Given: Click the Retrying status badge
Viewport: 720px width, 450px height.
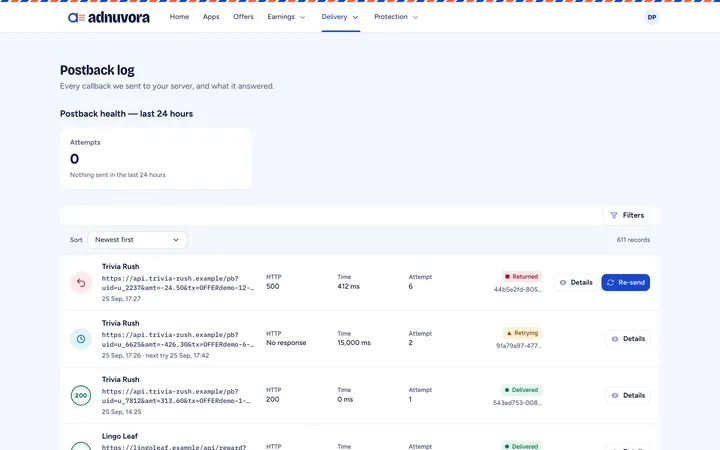Looking at the screenshot, I should [x=522, y=333].
